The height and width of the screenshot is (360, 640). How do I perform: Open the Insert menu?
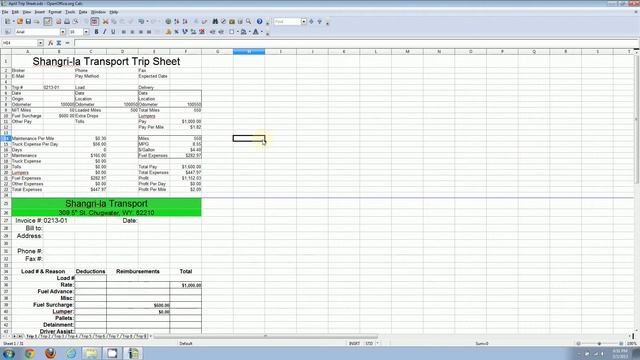click(40, 12)
